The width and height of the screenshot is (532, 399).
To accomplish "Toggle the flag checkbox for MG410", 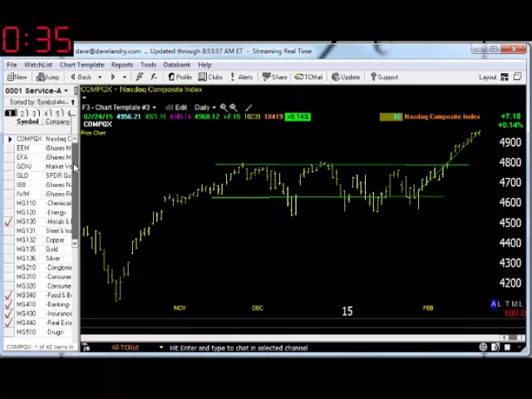I will click(9, 304).
